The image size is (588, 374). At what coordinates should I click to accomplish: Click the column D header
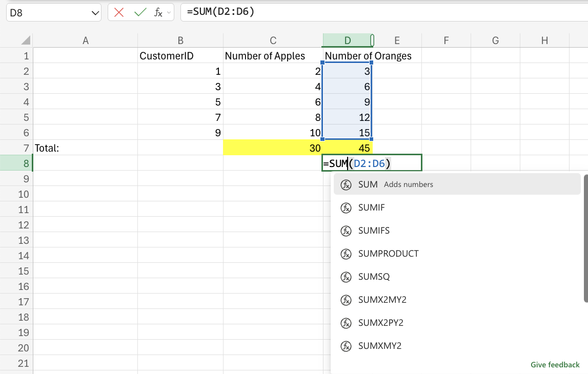click(x=348, y=40)
